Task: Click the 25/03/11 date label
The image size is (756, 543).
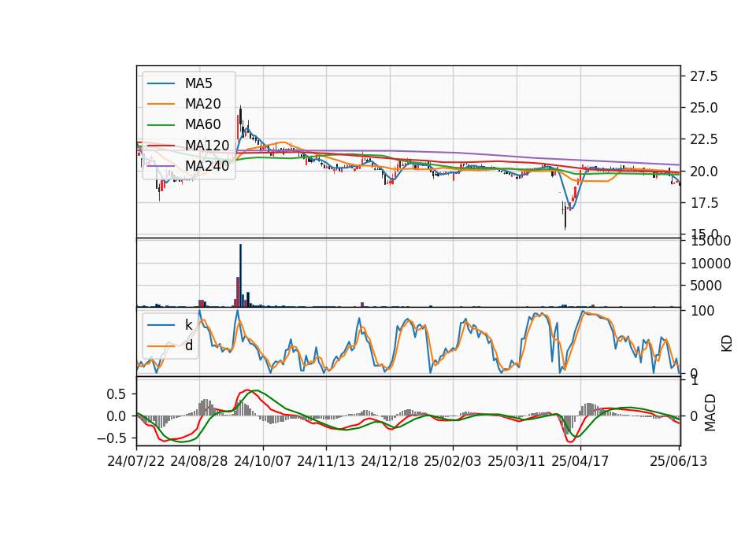Action: click(x=517, y=461)
